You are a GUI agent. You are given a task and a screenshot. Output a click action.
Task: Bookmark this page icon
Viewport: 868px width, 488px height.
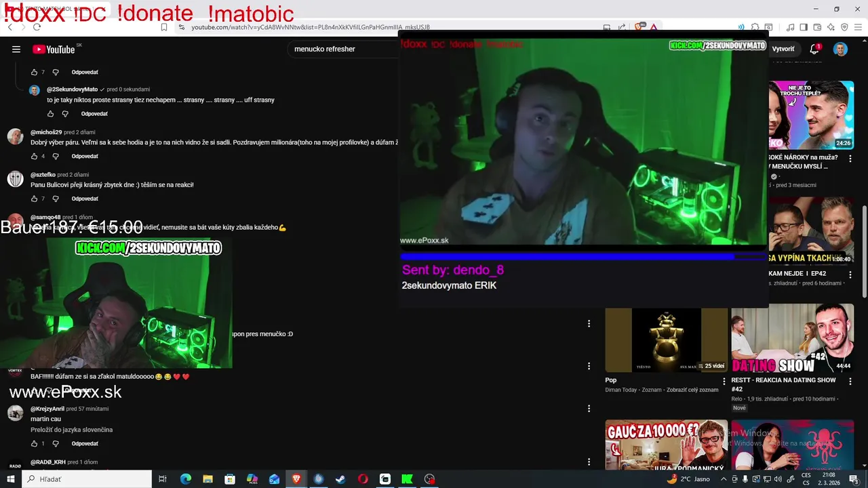(x=164, y=27)
